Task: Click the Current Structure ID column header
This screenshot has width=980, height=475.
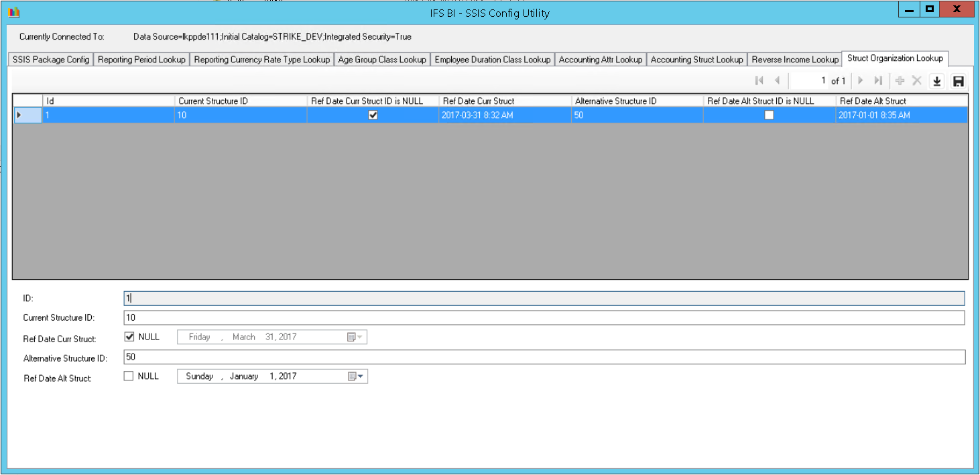Action: [x=241, y=101]
